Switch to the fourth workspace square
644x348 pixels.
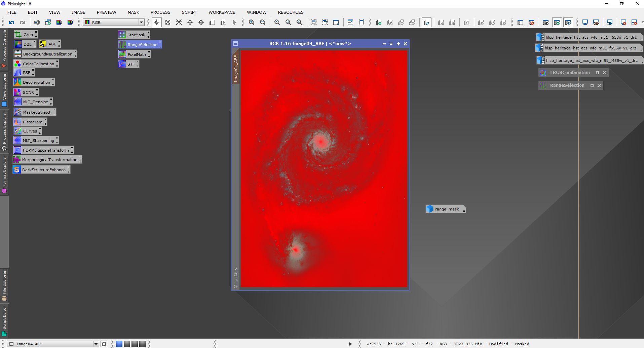[142, 344]
